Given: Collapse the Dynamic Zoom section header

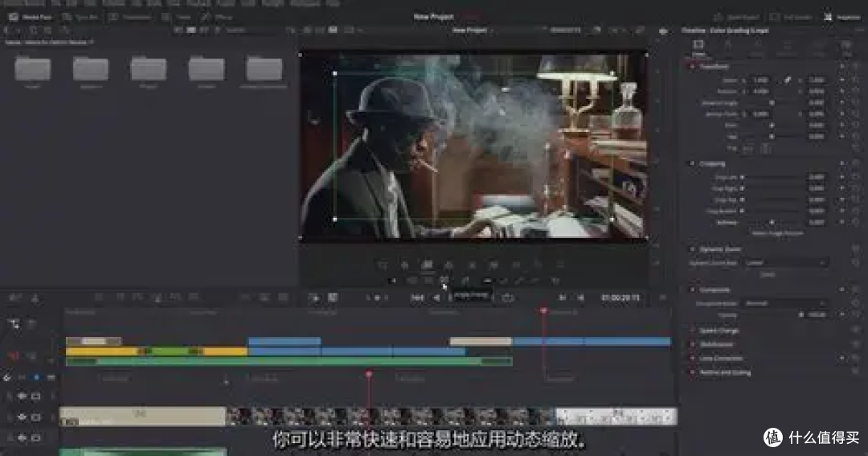Looking at the screenshot, I should coord(719,249).
